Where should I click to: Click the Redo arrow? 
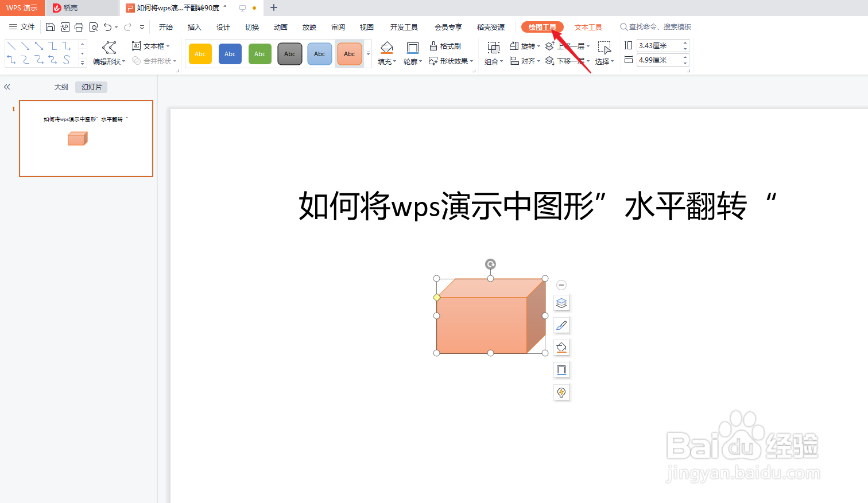(x=127, y=27)
